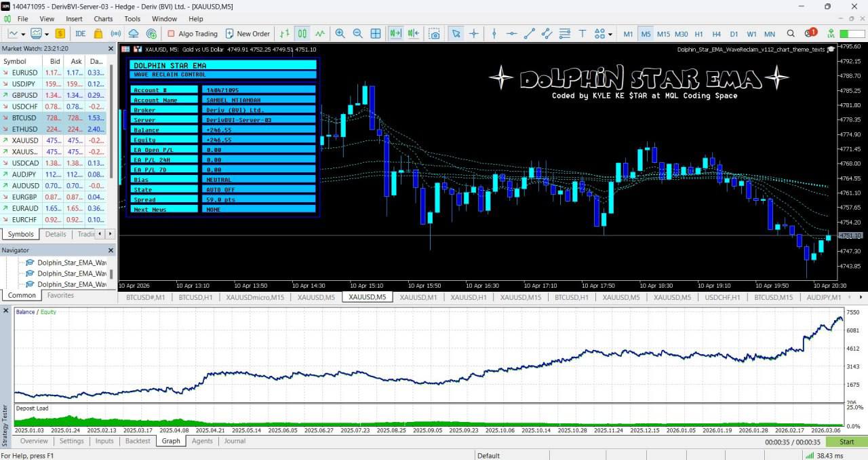Open the Favorites tab in Navigator
The height and width of the screenshot is (460, 868).
tap(60, 295)
